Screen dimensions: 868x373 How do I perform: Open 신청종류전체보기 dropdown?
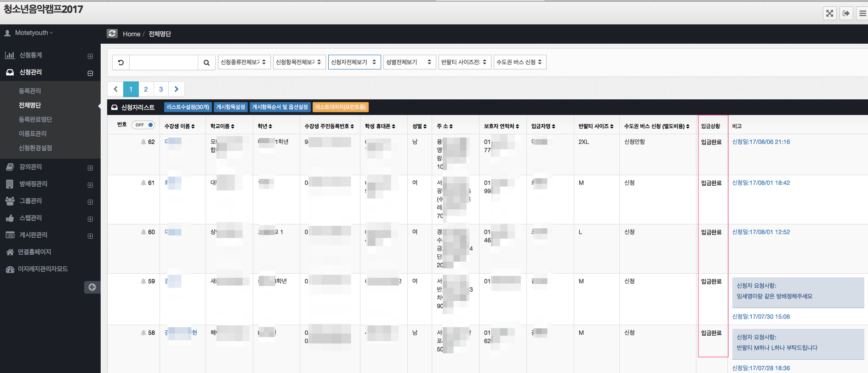(x=244, y=62)
